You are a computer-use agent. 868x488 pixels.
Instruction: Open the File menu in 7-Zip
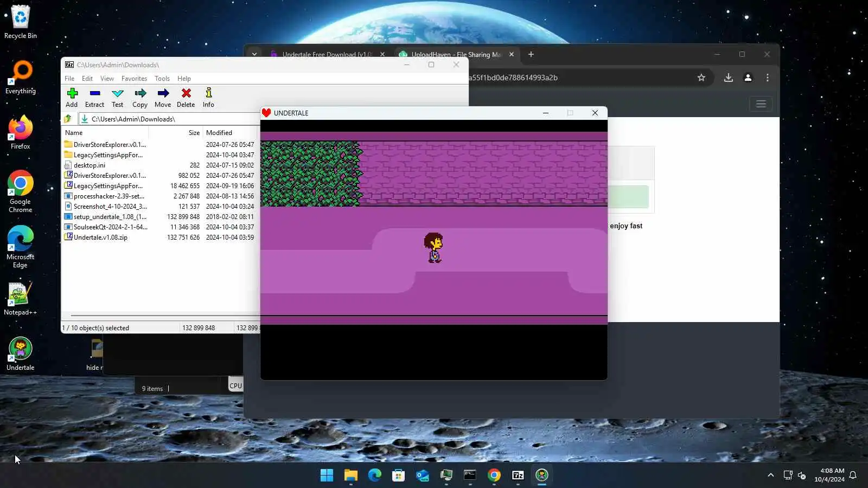click(x=69, y=79)
